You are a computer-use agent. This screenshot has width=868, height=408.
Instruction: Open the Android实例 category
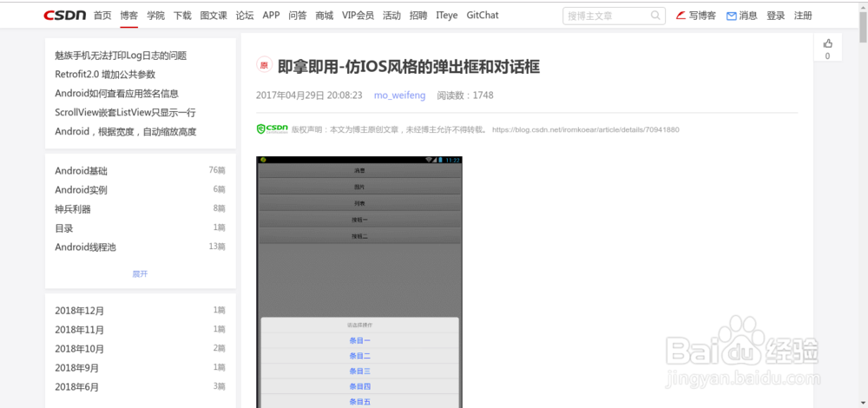tap(81, 190)
